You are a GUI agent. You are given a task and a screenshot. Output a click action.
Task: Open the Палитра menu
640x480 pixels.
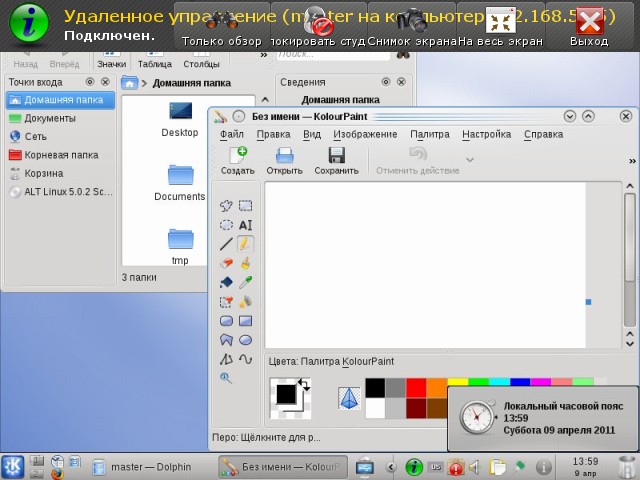pos(430,134)
